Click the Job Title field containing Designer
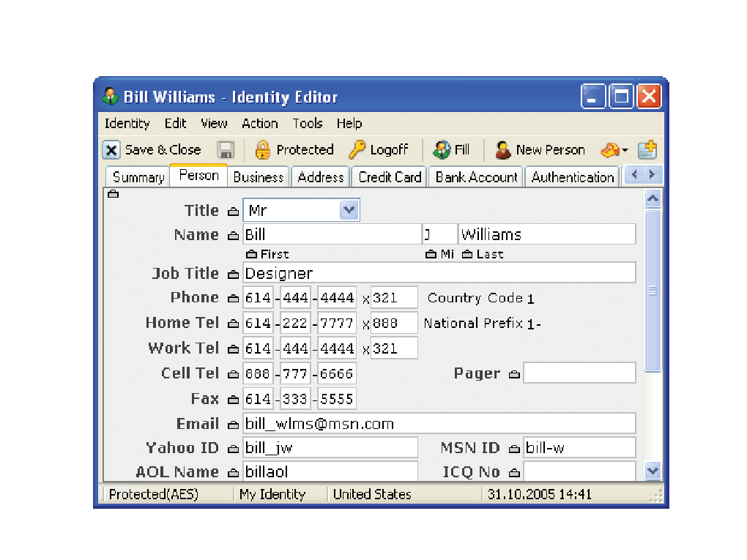747x560 pixels. (439, 273)
